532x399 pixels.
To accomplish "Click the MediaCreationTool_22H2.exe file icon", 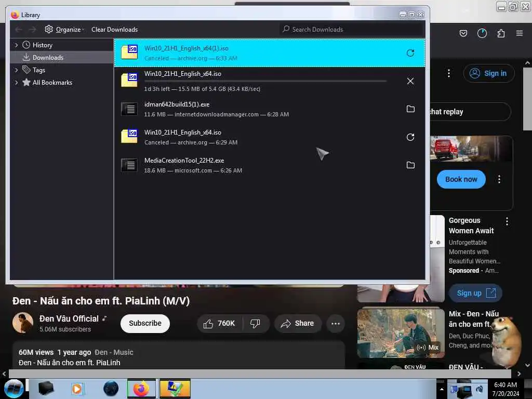I will [129, 165].
